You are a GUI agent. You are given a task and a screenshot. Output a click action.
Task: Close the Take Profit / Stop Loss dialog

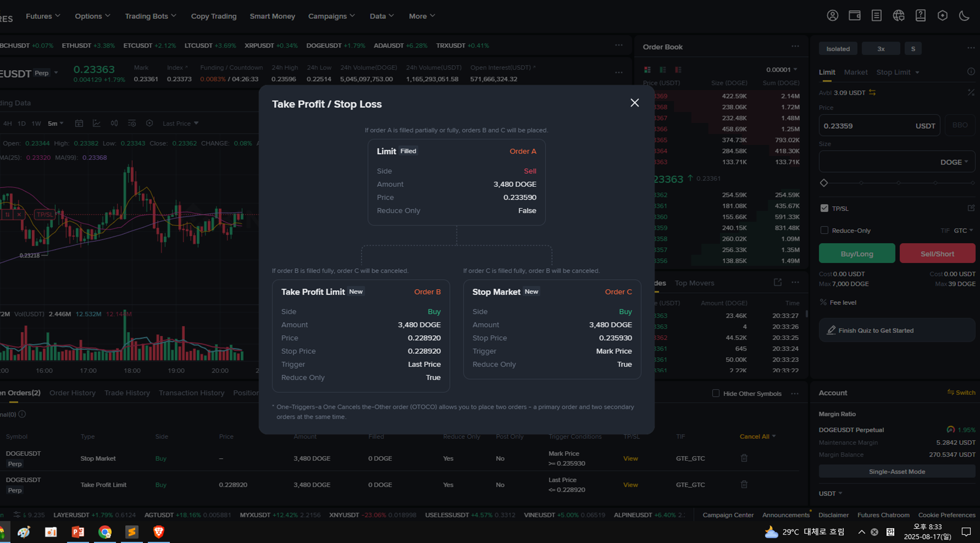pos(634,103)
